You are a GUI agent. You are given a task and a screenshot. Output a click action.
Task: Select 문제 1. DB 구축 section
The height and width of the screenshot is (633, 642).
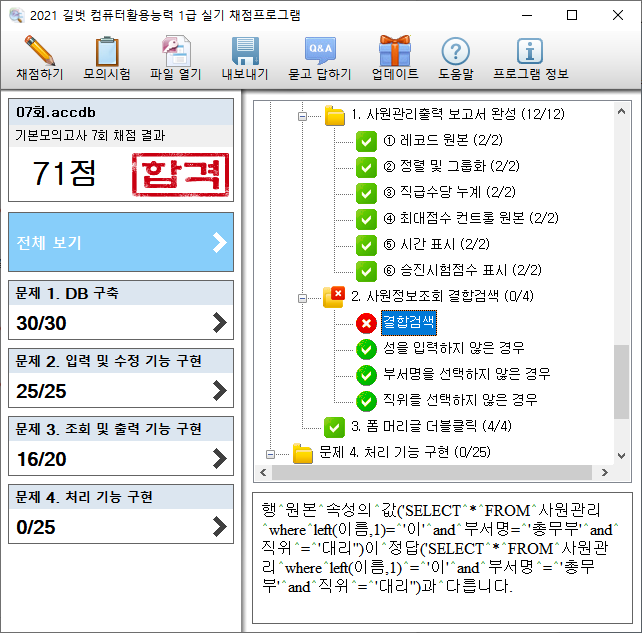click(x=121, y=308)
